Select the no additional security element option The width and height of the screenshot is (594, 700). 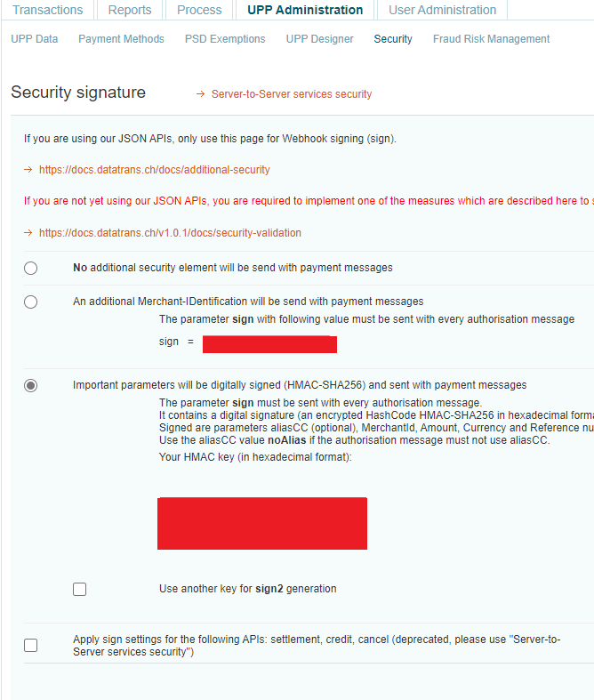(x=31, y=268)
